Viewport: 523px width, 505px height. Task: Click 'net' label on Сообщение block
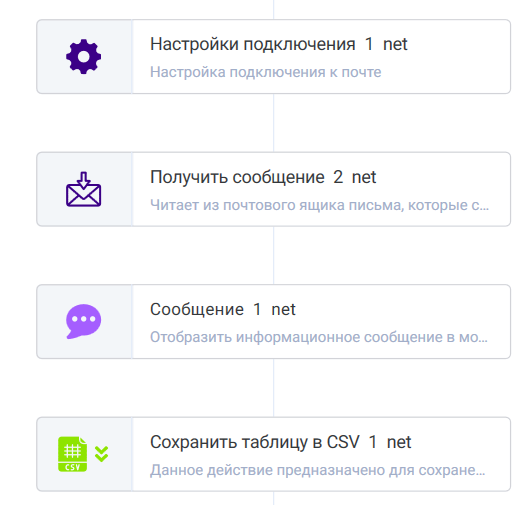coord(283,309)
